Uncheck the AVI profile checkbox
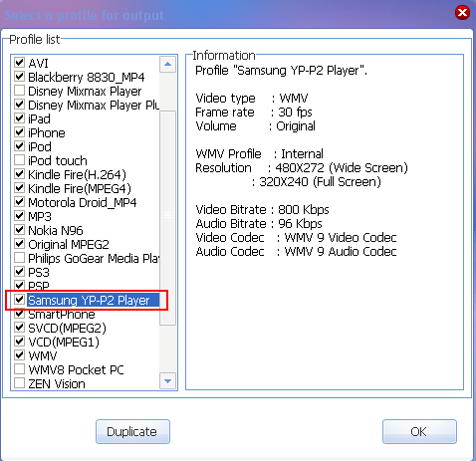Viewport: 476px width, 461px height. click(20, 62)
